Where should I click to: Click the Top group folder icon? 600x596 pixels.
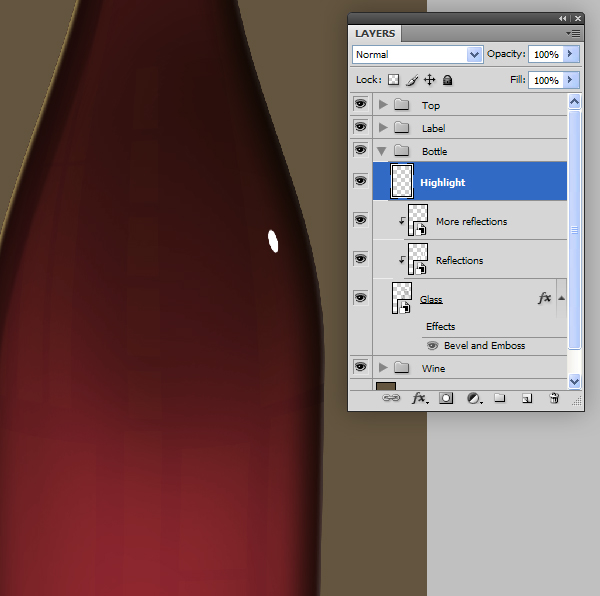click(401, 104)
